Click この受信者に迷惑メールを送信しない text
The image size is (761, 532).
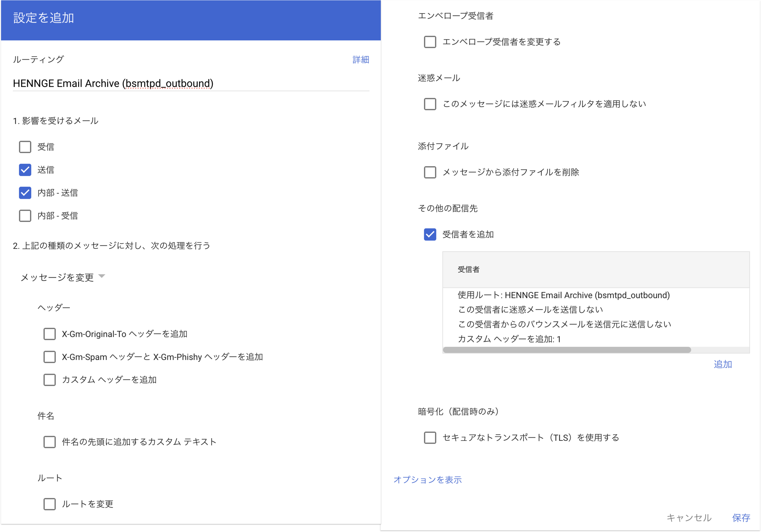pyautogui.click(x=530, y=310)
